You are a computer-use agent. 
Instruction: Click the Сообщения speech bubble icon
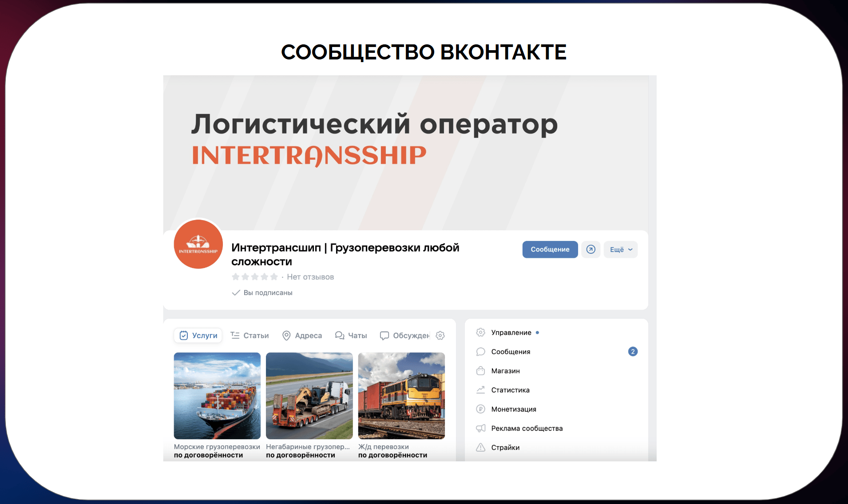[480, 351]
